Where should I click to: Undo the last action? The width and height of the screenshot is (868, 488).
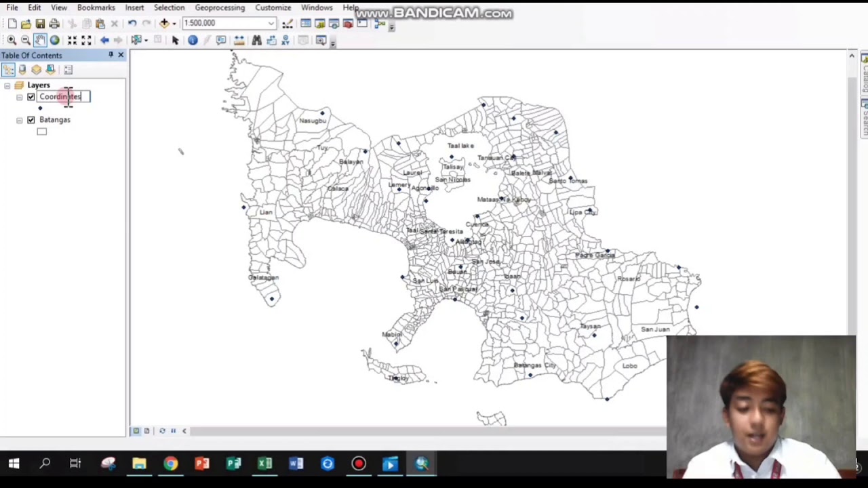point(132,24)
